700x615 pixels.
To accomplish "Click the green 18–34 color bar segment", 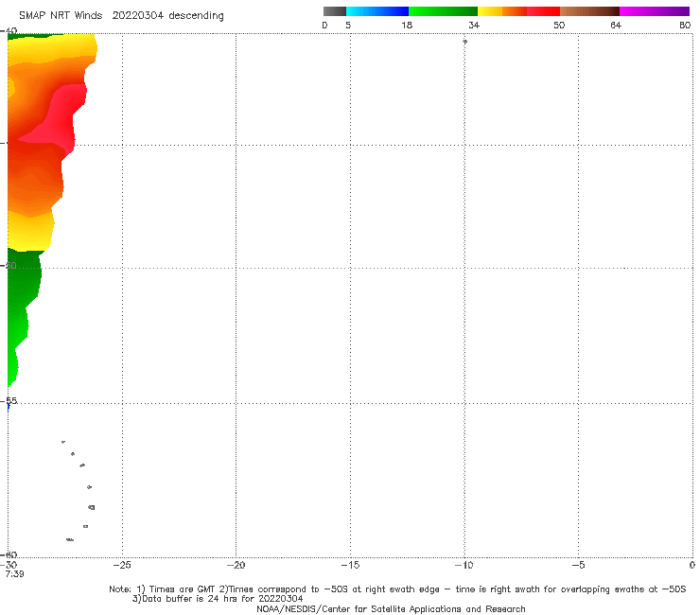I will [443, 11].
